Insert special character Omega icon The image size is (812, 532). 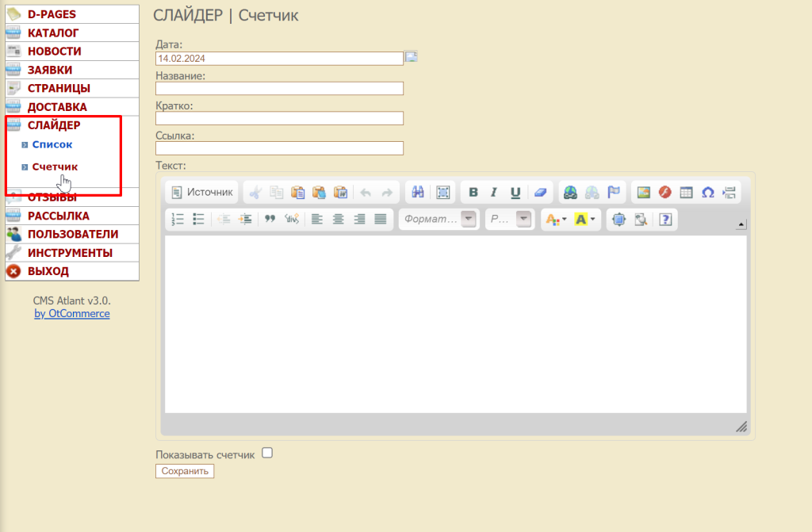708,193
